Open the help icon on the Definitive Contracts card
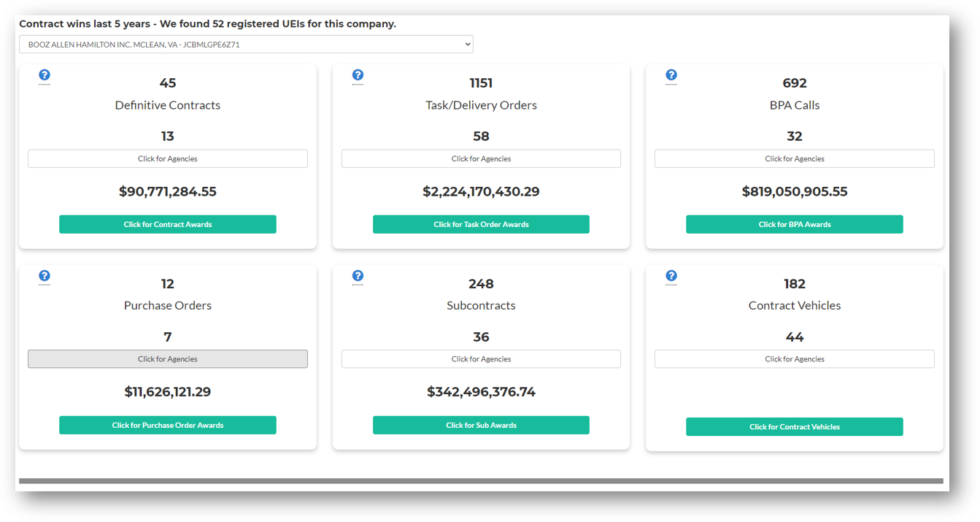The width and height of the screenshot is (980, 522). 45,75
